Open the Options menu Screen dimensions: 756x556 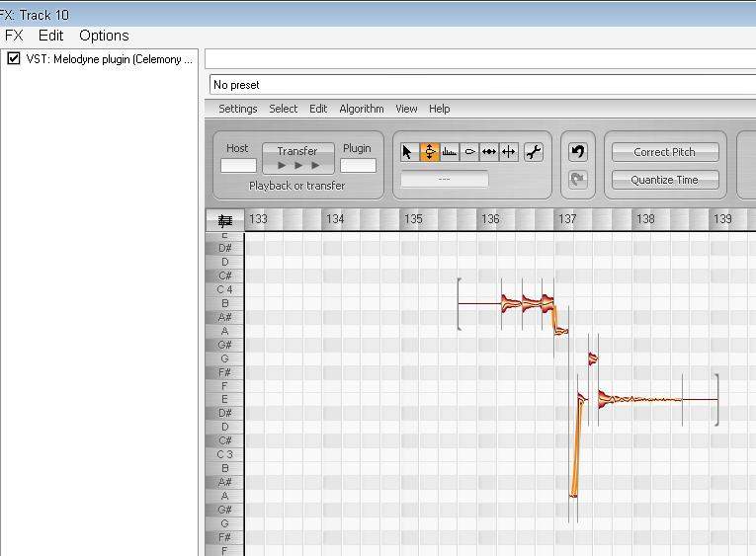tap(104, 36)
